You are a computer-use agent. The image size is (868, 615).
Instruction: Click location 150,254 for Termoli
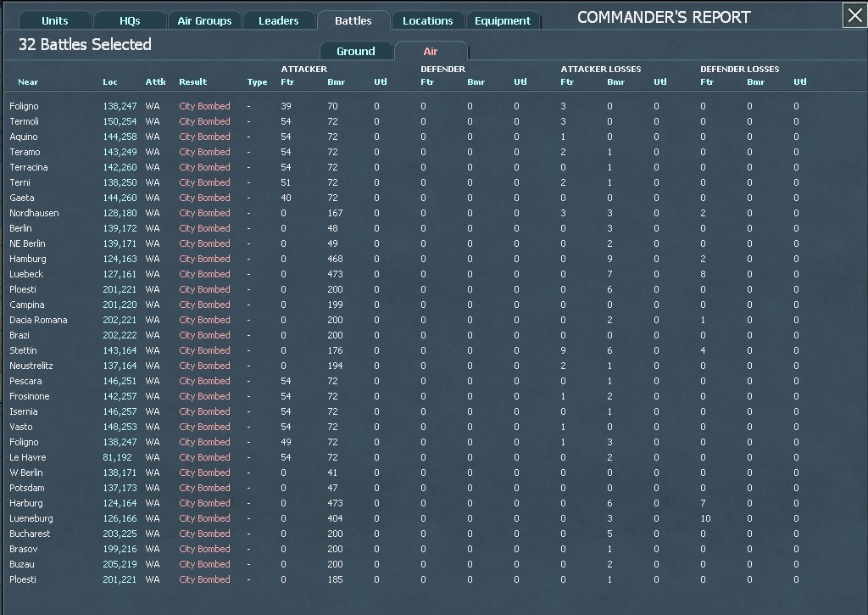[x=120, y=121]
